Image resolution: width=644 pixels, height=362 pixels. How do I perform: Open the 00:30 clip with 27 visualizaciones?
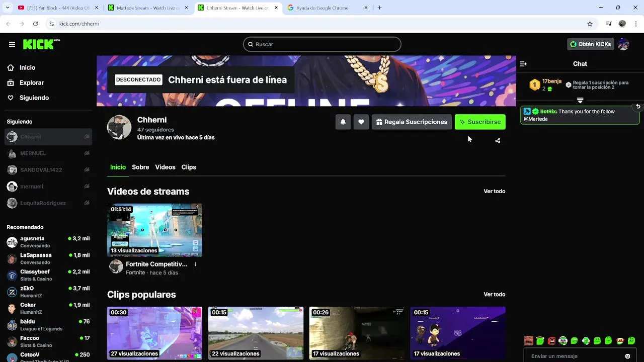pos(154,333)
